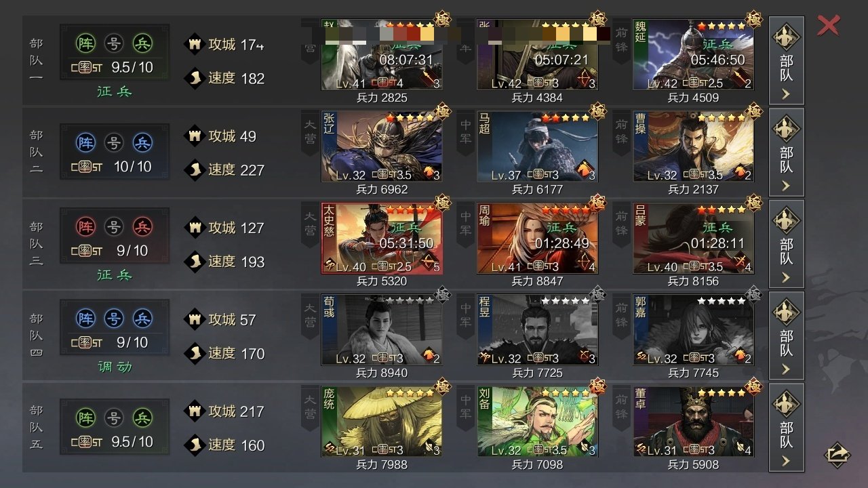Click the green 调动 text under 部队四

115,367
